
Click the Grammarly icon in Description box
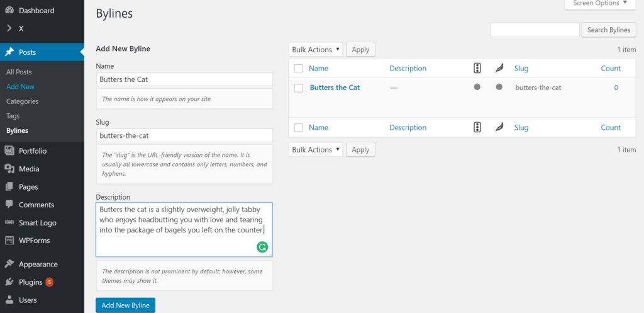pyautogui.click(x=262, y=247)
